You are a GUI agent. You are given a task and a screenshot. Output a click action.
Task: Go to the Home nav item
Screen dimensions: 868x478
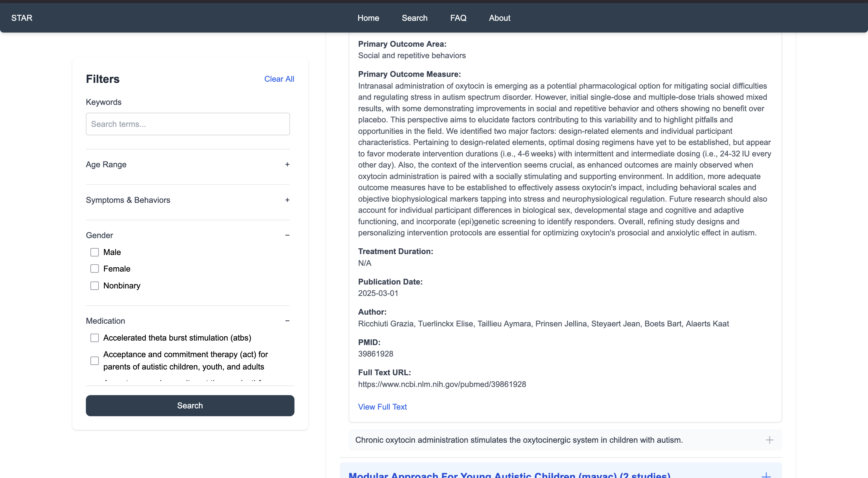click(368, 18)
